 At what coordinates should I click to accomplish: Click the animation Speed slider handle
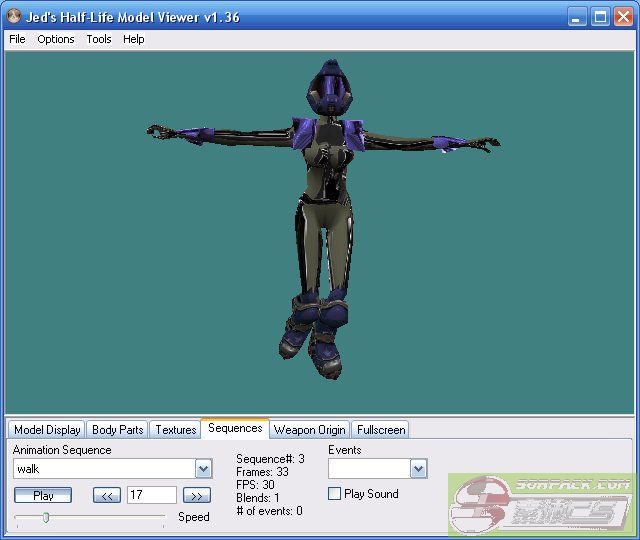click(46, 517)
